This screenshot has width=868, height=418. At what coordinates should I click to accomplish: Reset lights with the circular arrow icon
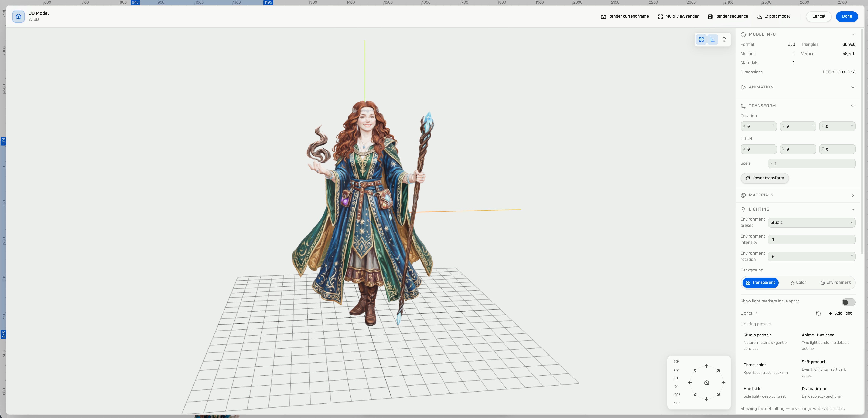pyautogui.click(x=818, y=314)
